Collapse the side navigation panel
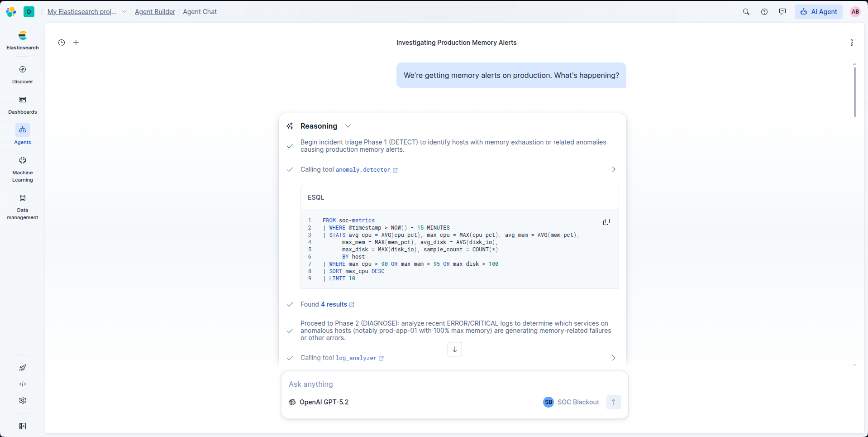The width and height of the screenshot is (868, 437). (23, 426)
